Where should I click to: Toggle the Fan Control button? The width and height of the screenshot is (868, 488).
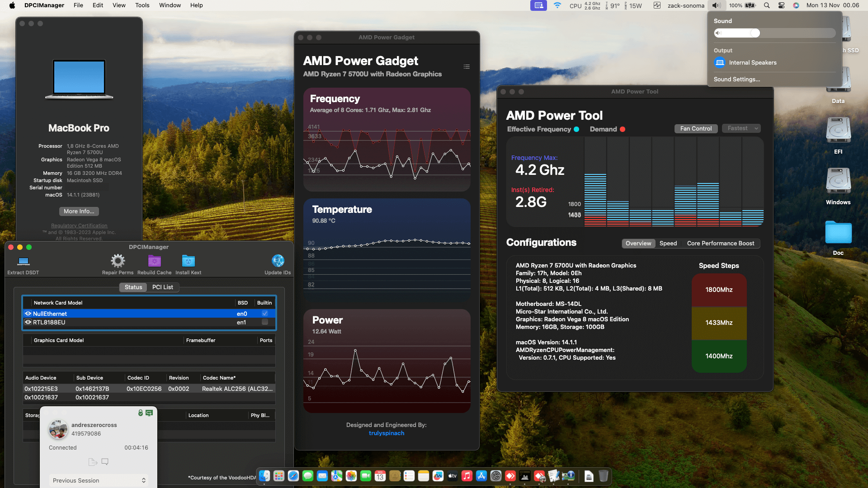pyautogui.click(x=696, y=128)
